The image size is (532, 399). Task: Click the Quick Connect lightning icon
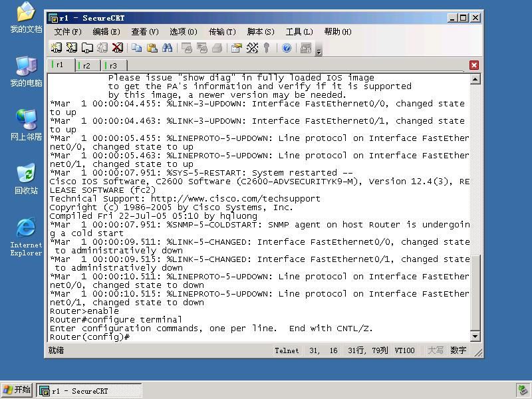[72, 48]
